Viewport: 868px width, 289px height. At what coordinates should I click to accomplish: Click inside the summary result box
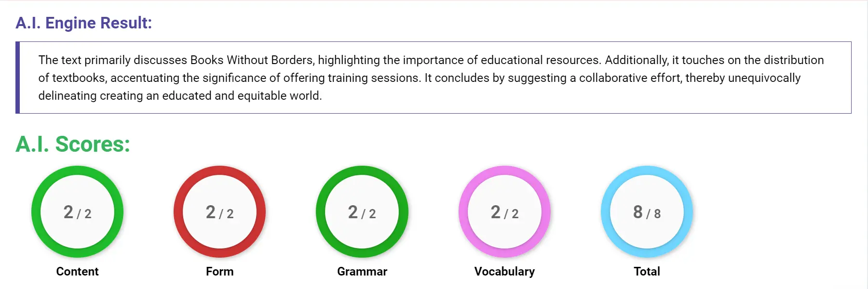(434, 78)
